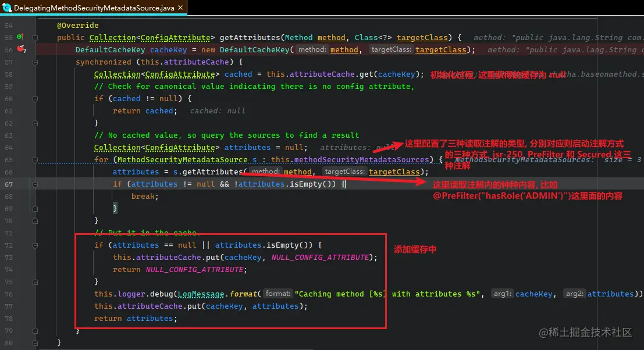Image resolution: width=644 pixels, height=350 pixels.
Task: Click the 'targetClass:' parameter hint on line 56
Action: click(392, 49)
